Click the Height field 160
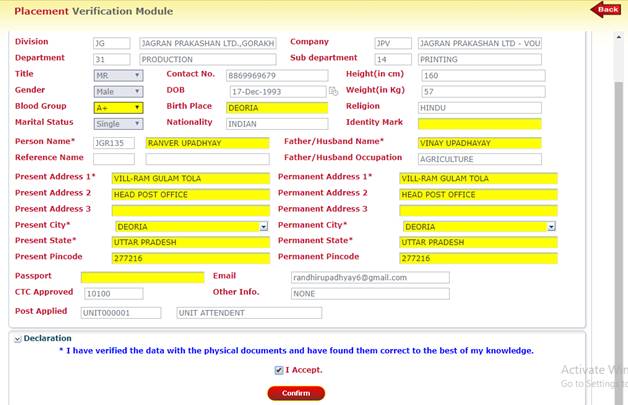 483,75
